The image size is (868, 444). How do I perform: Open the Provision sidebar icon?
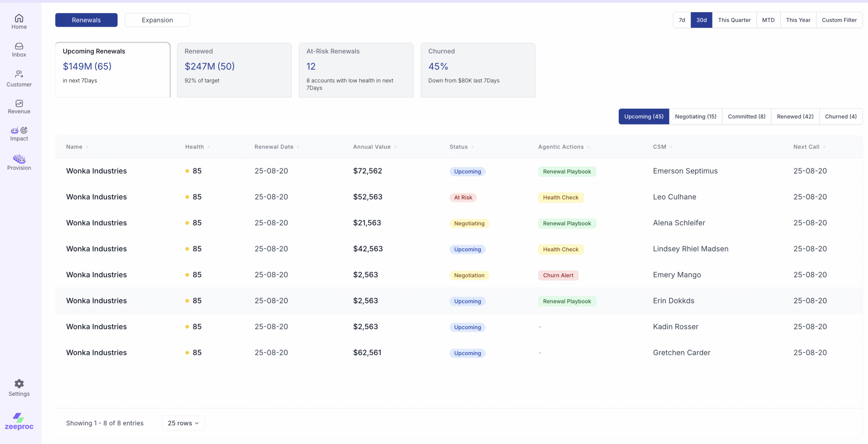pos(19,159)
